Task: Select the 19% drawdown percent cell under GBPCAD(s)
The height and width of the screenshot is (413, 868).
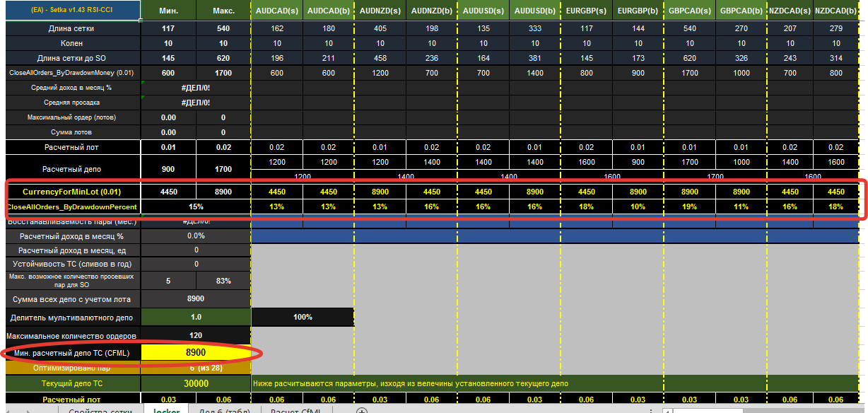Action: [x=689, y=207]
